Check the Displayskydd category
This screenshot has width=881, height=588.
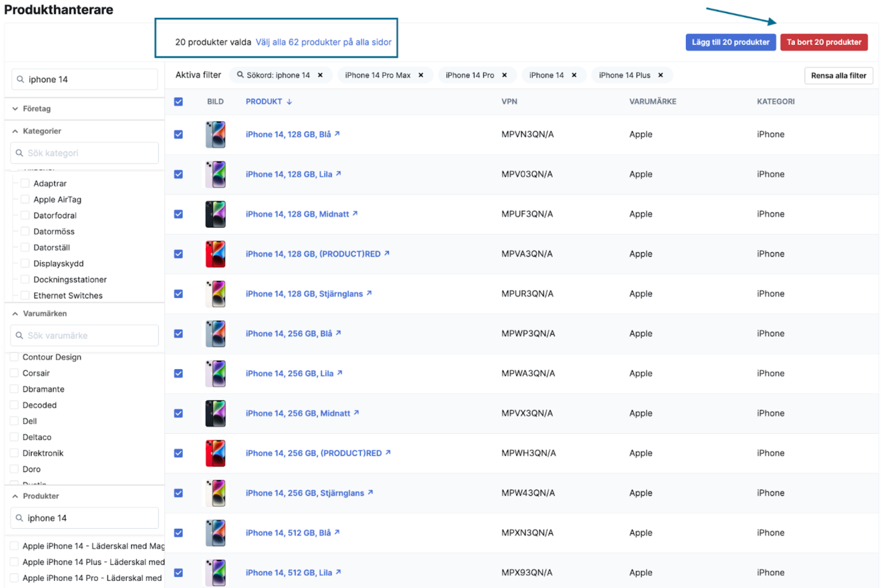click(x=25, y=263)
